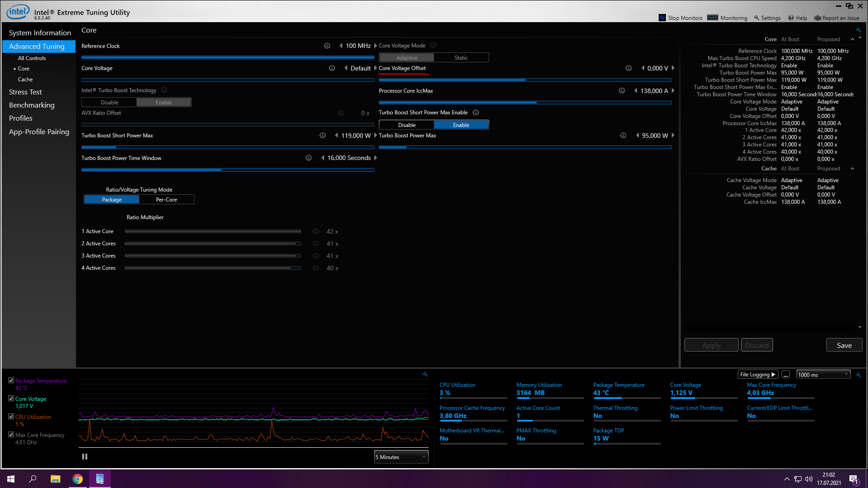
Task: Disable Turbo Boost Short Power Max
Action: [x=406, y=125]
